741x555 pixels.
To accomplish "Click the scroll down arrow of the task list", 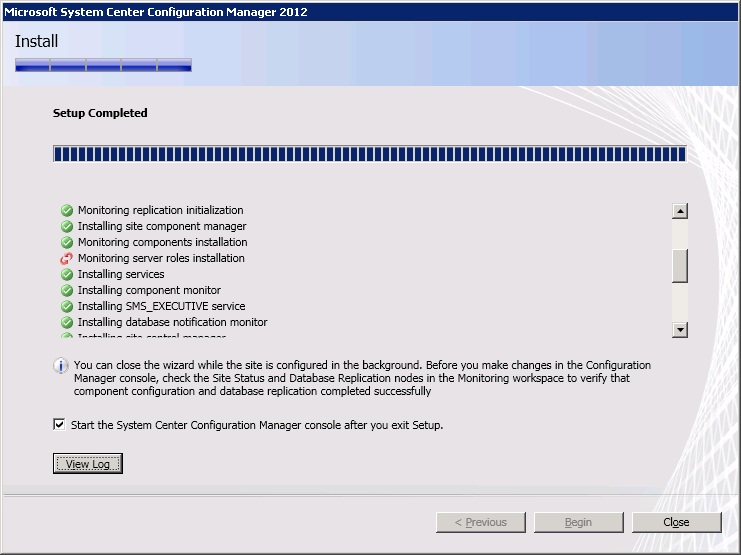I will (680, 330).
